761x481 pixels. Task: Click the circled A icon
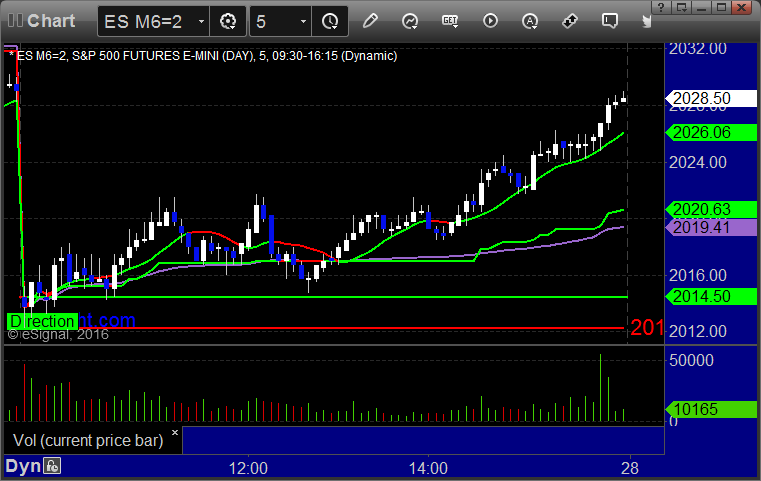(x=530, y=20)
